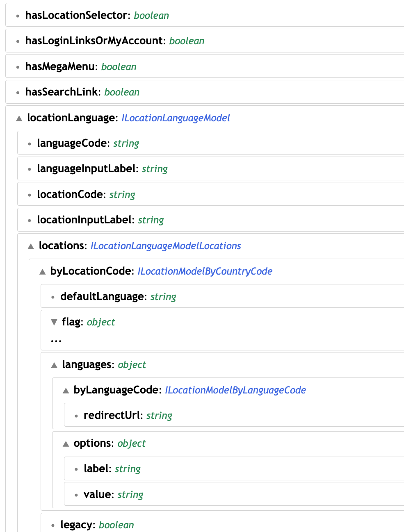Select the defaultLanguage property row

pos(118,296)
